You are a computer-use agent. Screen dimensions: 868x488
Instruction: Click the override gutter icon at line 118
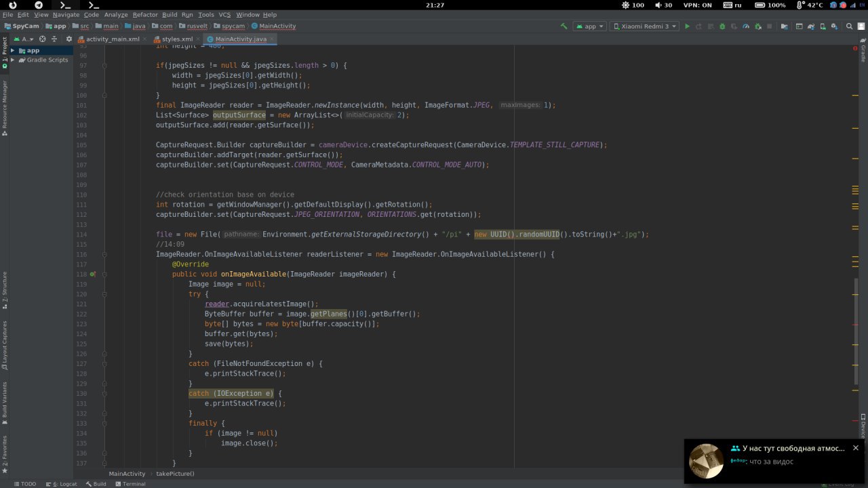92,274
